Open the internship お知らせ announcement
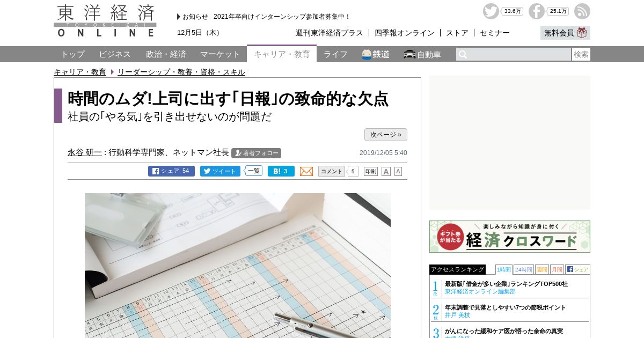Viewport: 644px width, 338px height. (282, 17)
